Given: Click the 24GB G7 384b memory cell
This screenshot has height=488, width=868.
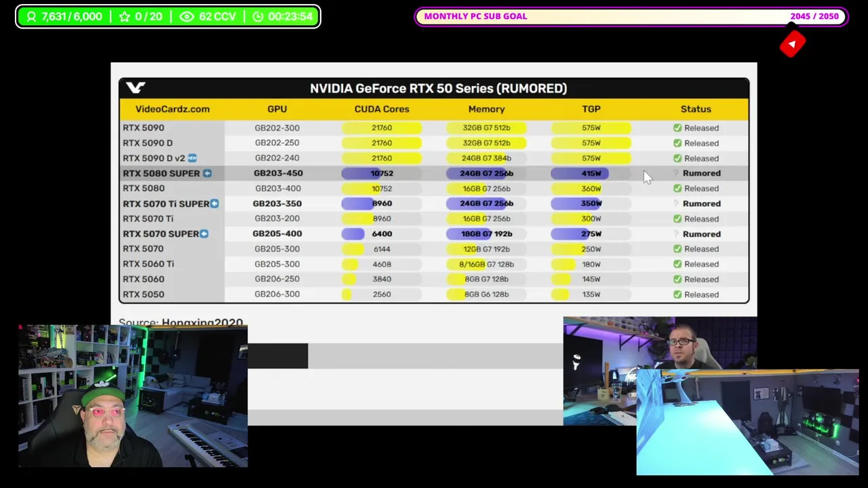Looking at the screenshot, I should pyautogui.click(x=486, y=158).
